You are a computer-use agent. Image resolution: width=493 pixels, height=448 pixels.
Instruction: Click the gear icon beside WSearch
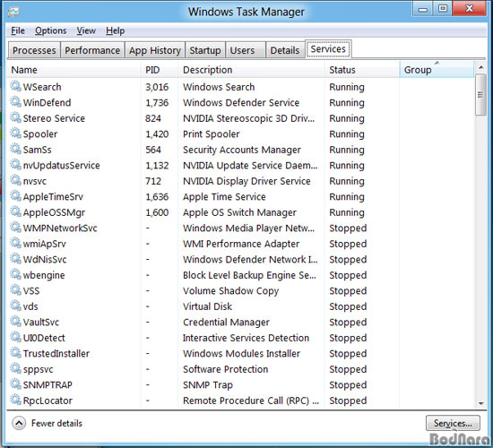coord(15,86)
